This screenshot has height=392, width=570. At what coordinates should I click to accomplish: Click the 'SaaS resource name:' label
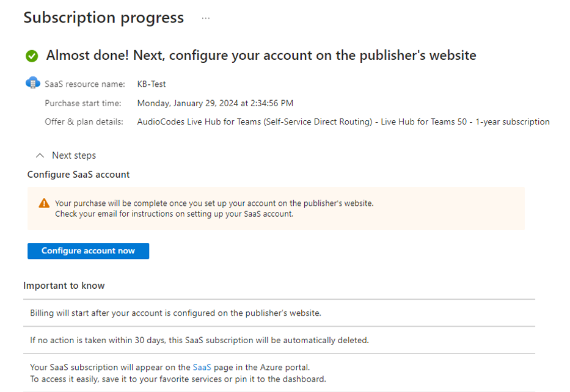(85, 84)
